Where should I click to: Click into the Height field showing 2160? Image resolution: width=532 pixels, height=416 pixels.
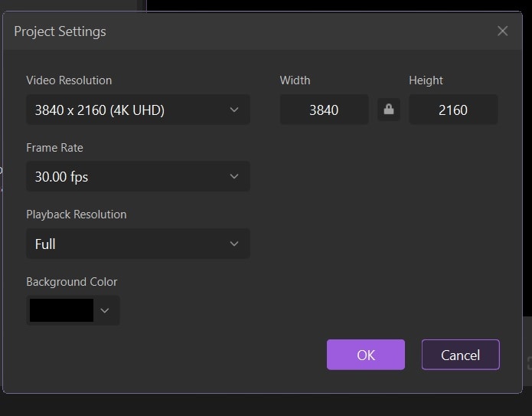453,110
